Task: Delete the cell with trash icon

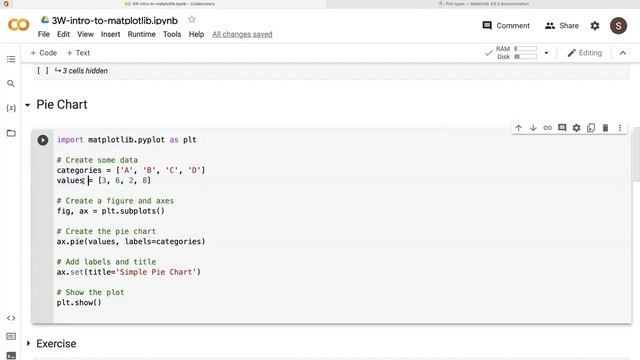Action: [x=605, y=128]
